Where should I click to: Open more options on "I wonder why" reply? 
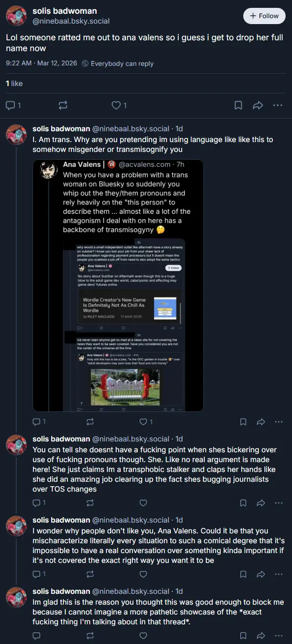tap(279, 574)
